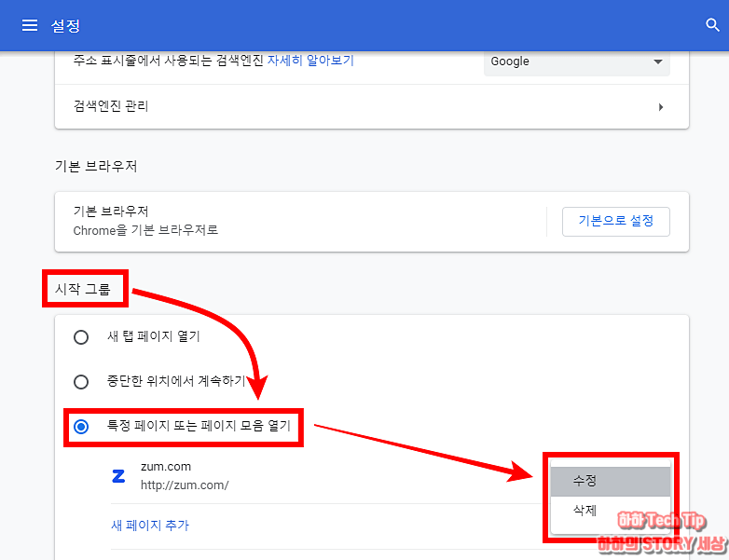The height and width of the screenshot is (560, 729).
Task: Expand 검색엔진 관리 with the arrow
Action: [x=661, y=107]
